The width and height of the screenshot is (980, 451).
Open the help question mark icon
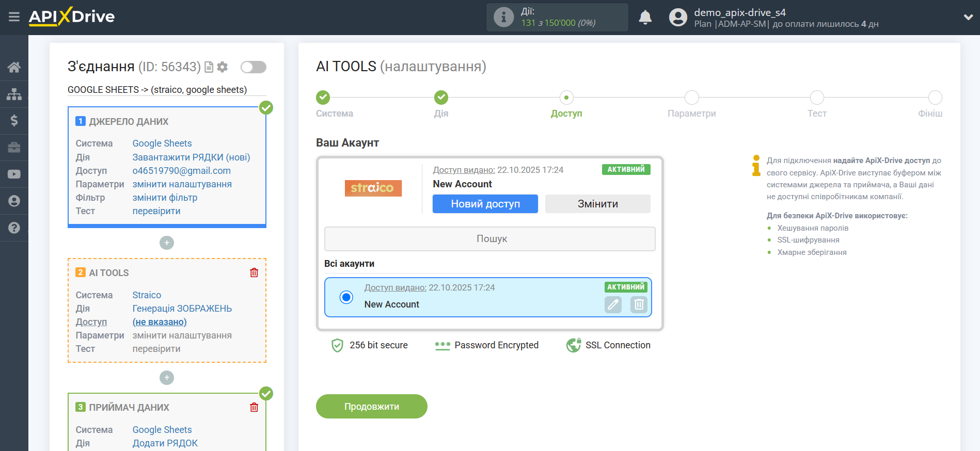(14, 228)
